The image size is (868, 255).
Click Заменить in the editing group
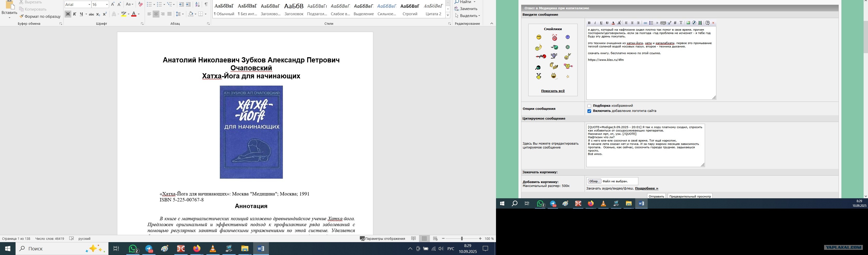(x=466, y=9)
